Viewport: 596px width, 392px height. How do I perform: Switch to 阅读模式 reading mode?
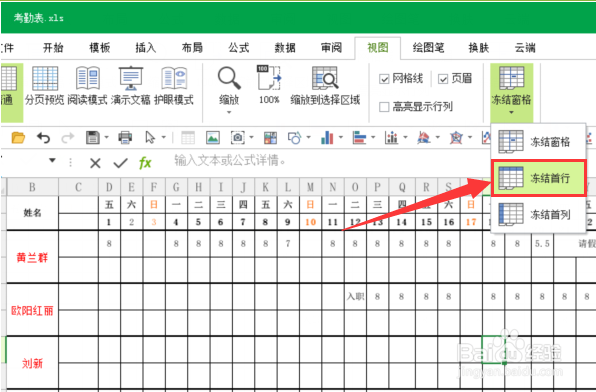87,86
